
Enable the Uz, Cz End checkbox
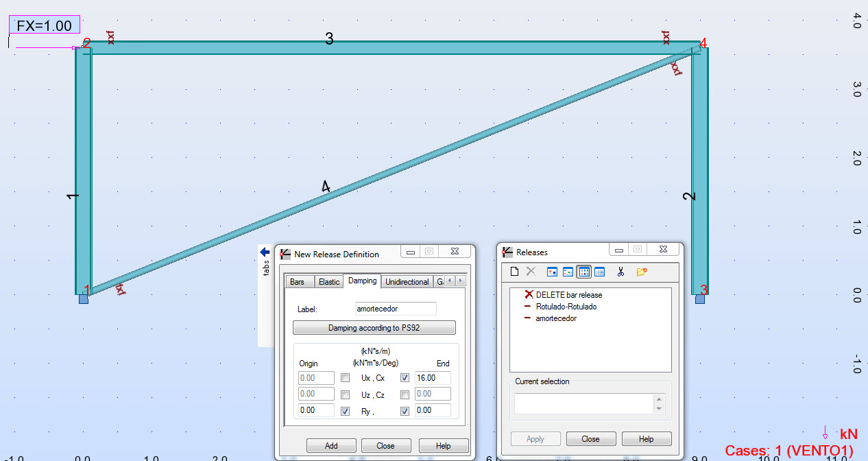pyautogui.click(x=405, y=394)
